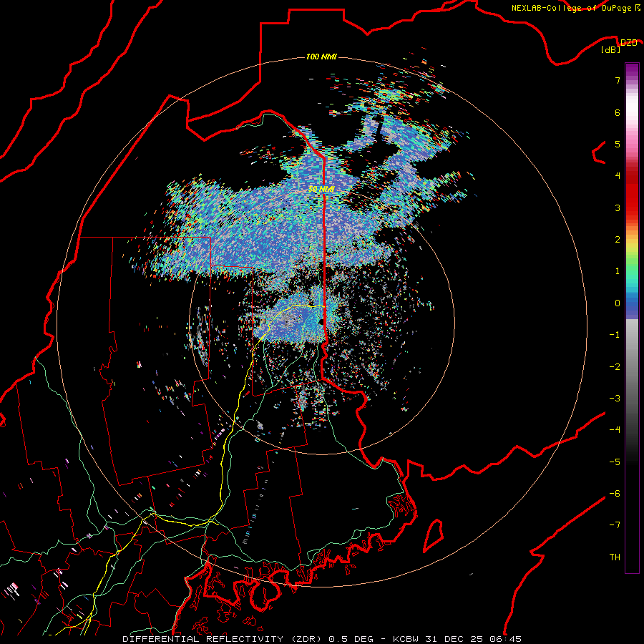Click the 1 dB legend label

(618, 271)
